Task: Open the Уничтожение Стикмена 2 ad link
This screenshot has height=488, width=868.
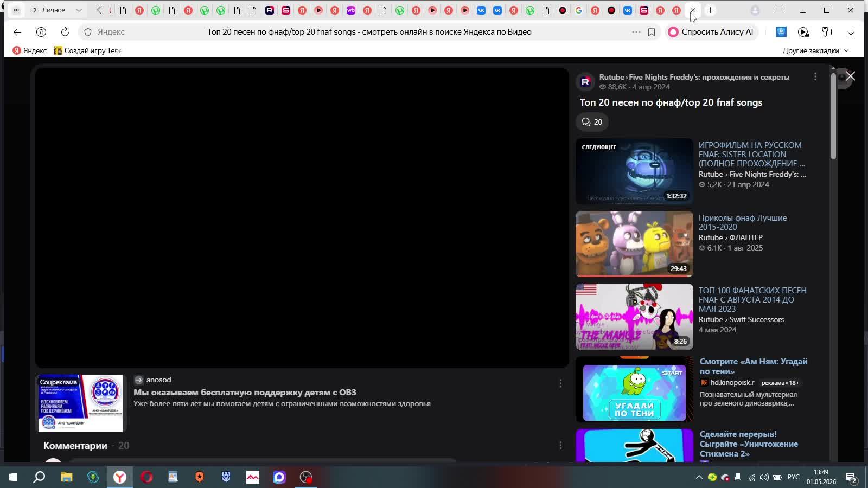Action: click(749, 444)
